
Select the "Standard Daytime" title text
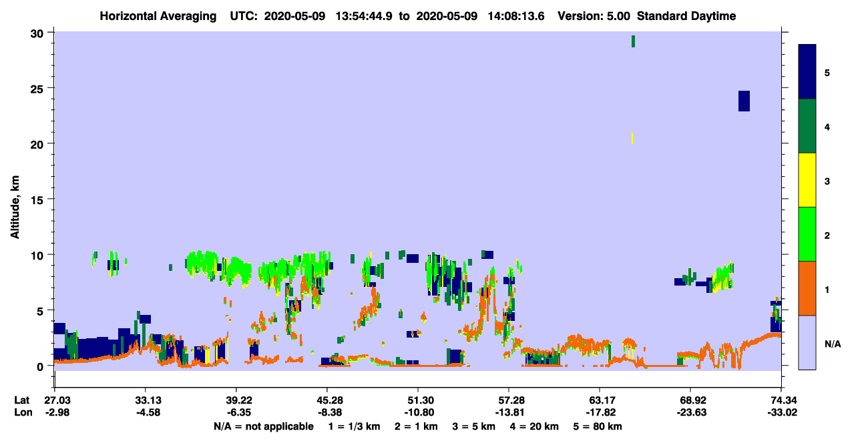pos(686,16)
